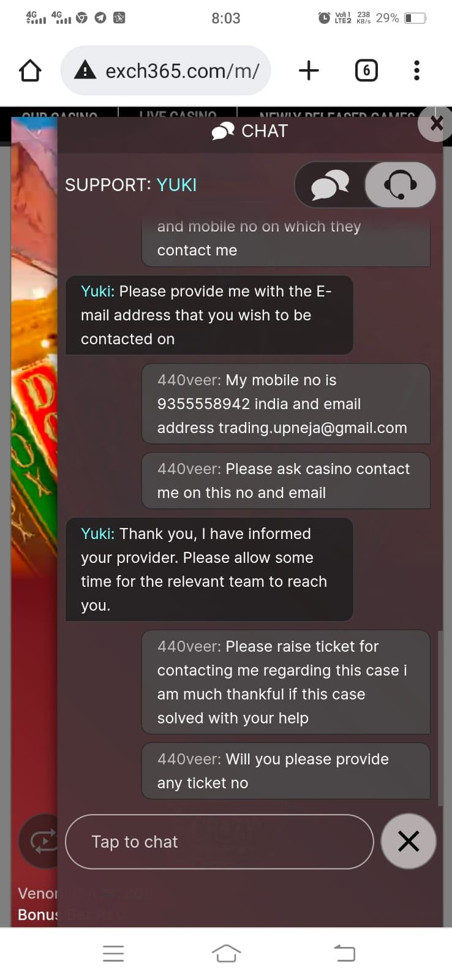Screen dimensions: 452x980
Task: Open the tab switcher showing 6 tabs
Action: tap(366, 70)
